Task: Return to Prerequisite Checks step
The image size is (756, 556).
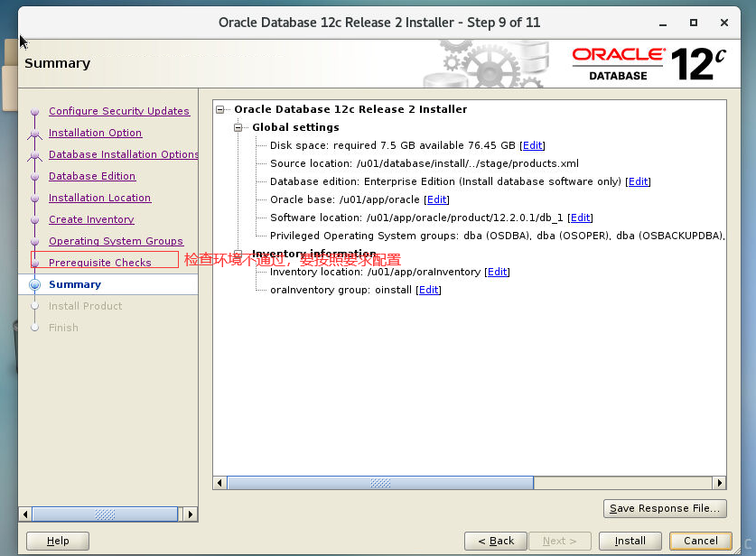Action: (x=99, y=263)
